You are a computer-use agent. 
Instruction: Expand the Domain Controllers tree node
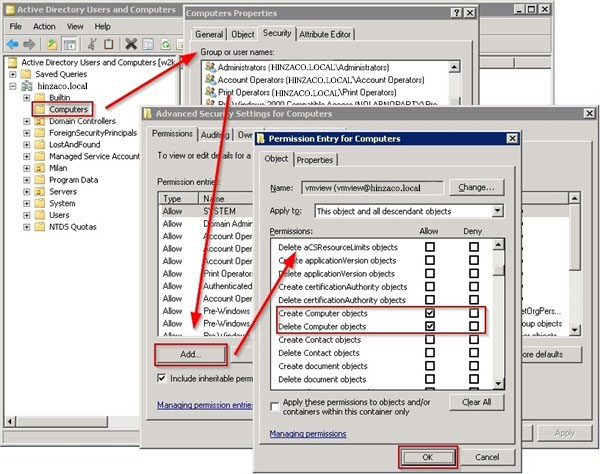tap(27, 121)
